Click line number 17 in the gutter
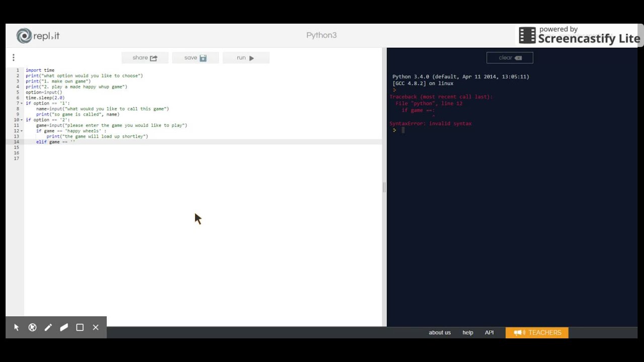644x362 pixels. click(17, 159)
